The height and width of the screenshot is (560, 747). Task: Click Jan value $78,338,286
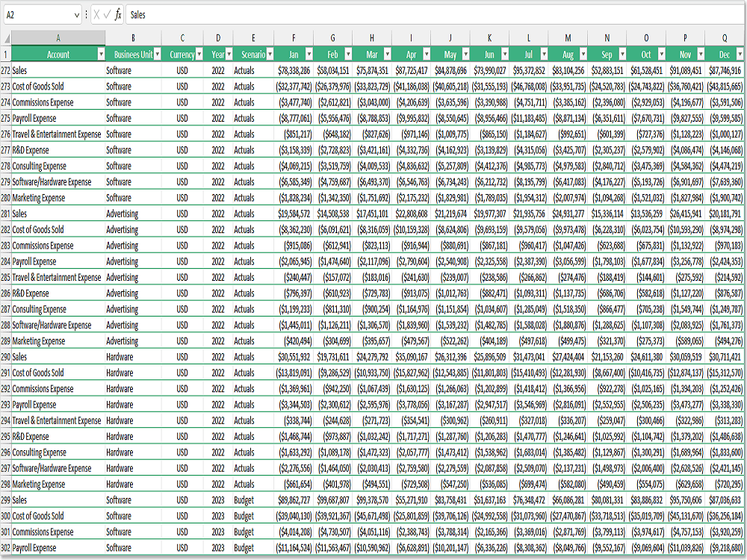294,70
